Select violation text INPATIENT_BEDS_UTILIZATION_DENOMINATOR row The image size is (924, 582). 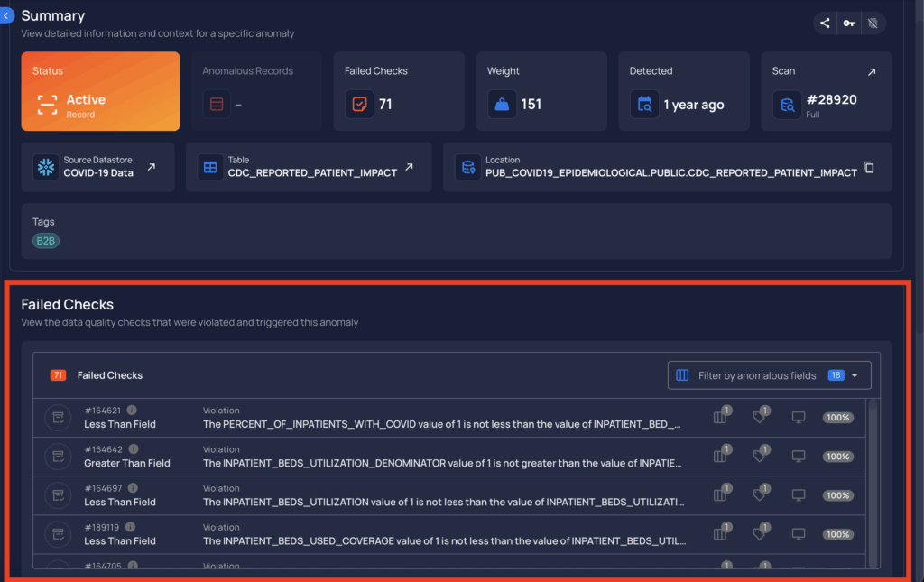pos(442,463)
